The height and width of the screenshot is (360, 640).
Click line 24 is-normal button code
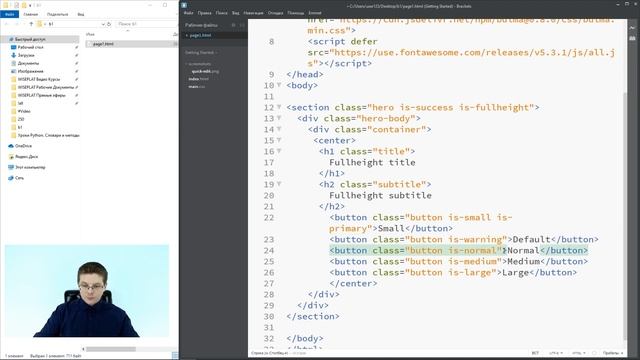[458, 250]
